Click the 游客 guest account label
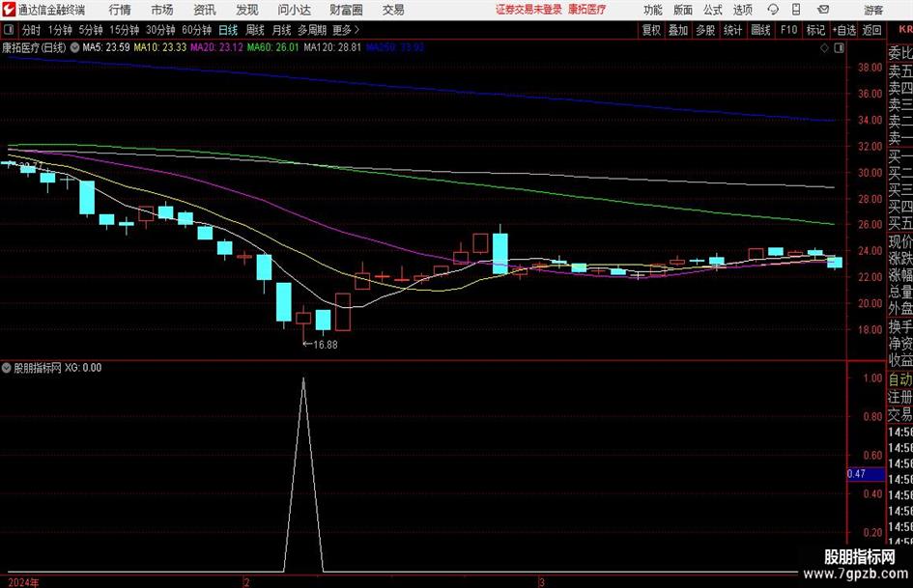 coord(873,10)
